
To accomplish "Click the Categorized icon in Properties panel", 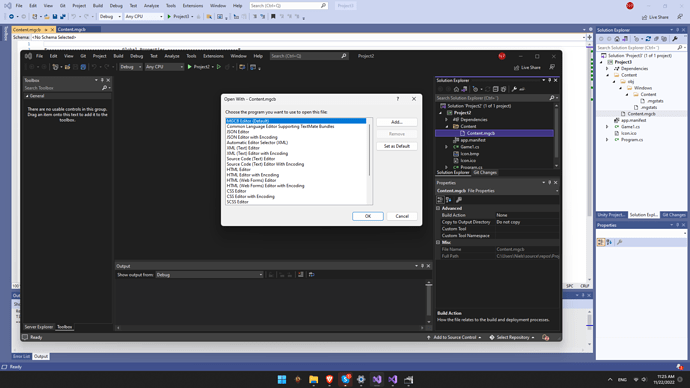I will pos(440,200).
